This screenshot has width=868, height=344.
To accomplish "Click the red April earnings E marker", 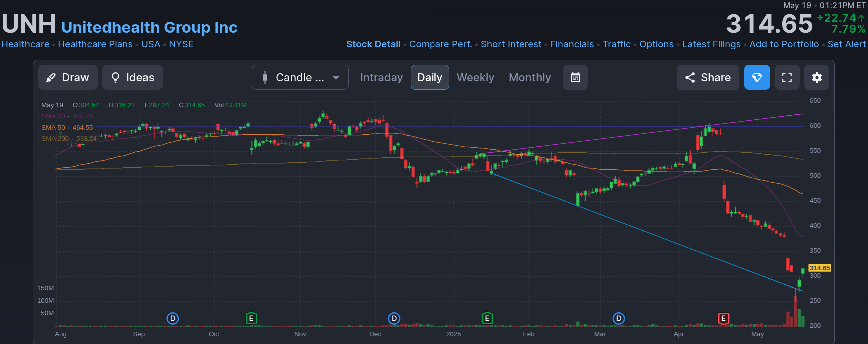I will pyautogui.click(x=723, y=318).
